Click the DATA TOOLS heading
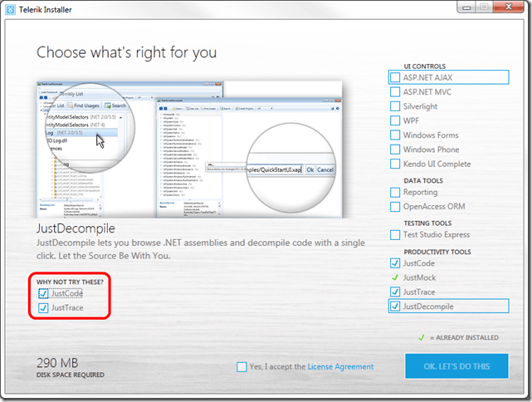 pyautogui.click(x=423, y=180)
